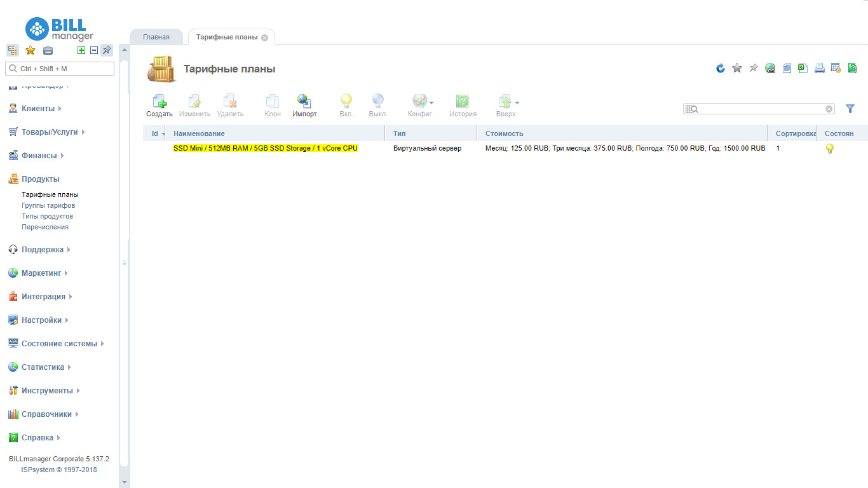
Task: Open Перечисления in sidebar
Action: [x=45, y=227]
